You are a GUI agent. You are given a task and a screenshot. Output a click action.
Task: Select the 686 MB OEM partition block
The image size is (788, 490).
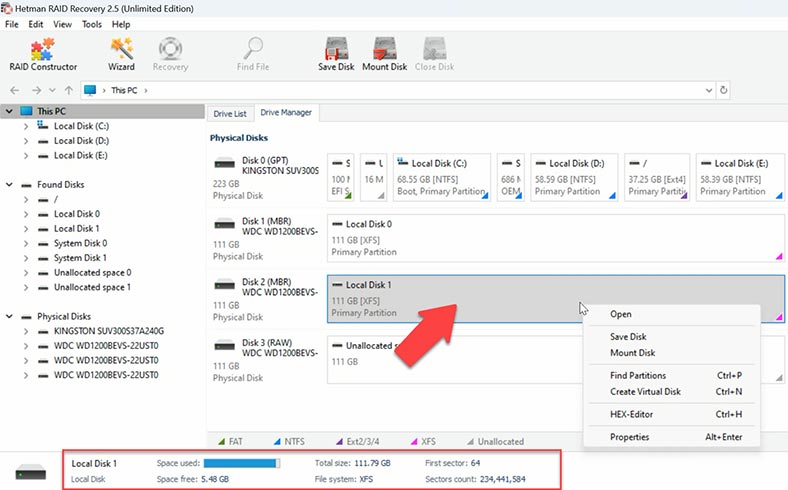[511, 177]
